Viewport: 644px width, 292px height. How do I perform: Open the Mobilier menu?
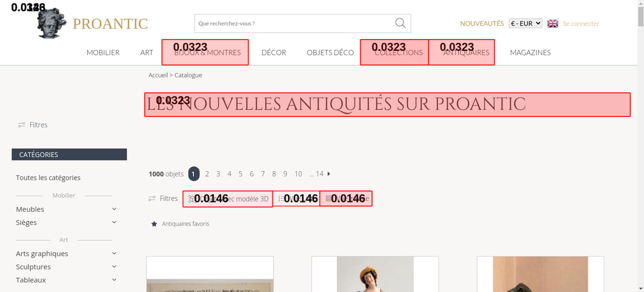[x=103, y=52]
